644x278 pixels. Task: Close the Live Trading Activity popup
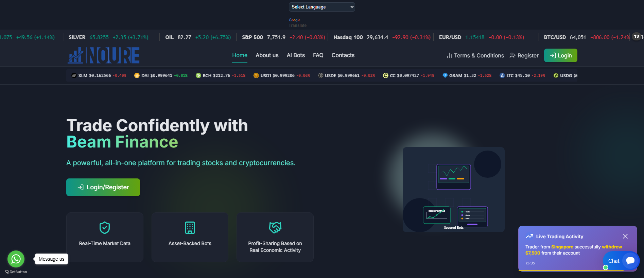[x=625, y=236]
